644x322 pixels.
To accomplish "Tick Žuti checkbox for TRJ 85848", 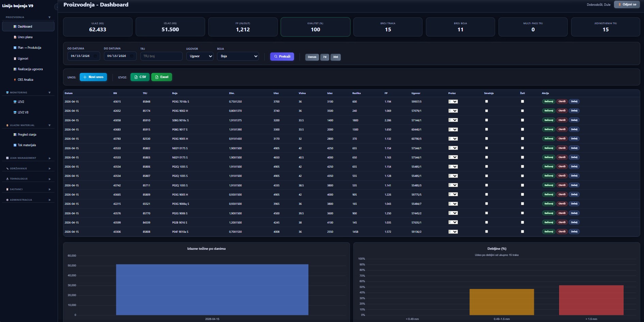I will 522,102.
